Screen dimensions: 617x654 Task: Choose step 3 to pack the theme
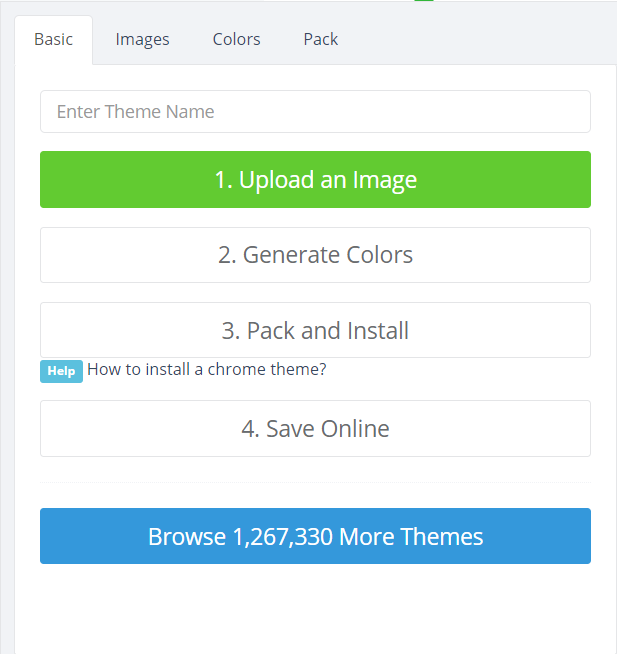(x=315, y=330)
